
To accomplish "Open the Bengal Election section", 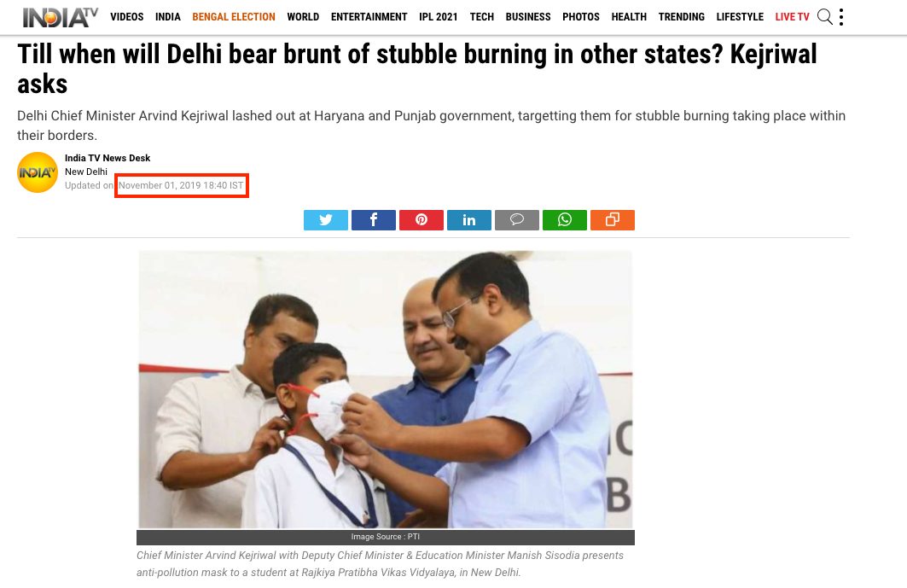I will 234,17.
